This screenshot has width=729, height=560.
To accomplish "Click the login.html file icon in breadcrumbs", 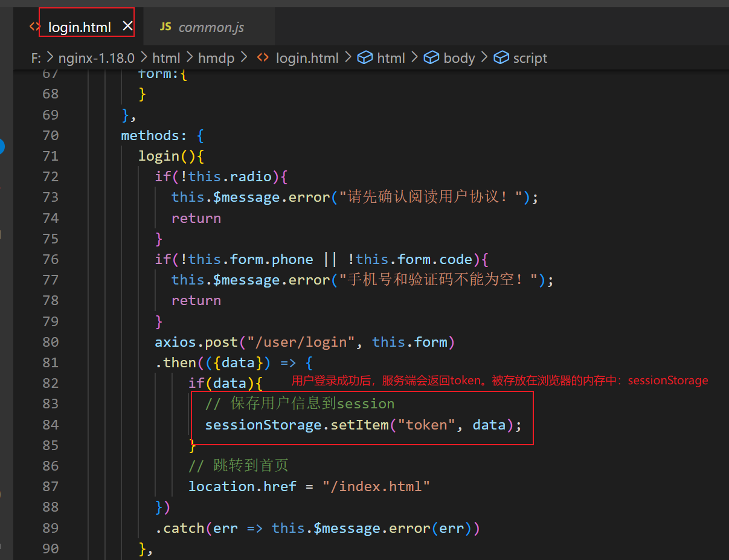I will (263, 58).
